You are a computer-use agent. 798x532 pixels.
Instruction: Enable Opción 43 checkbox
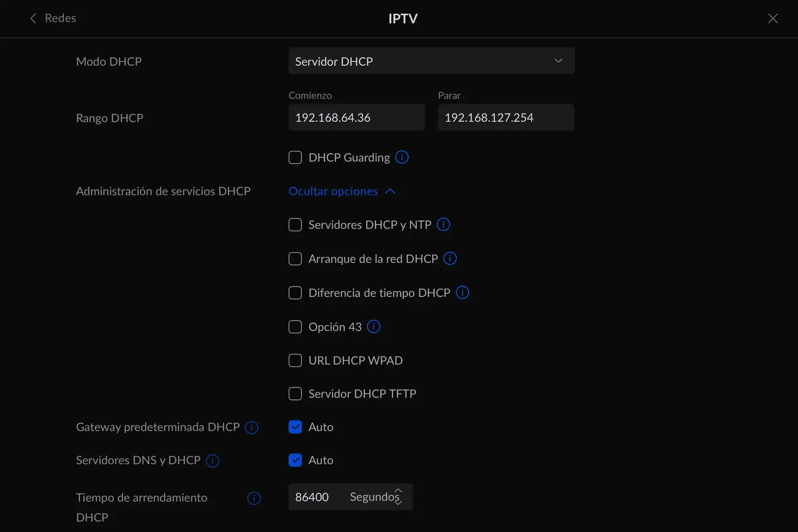click(x=295, y=327)
